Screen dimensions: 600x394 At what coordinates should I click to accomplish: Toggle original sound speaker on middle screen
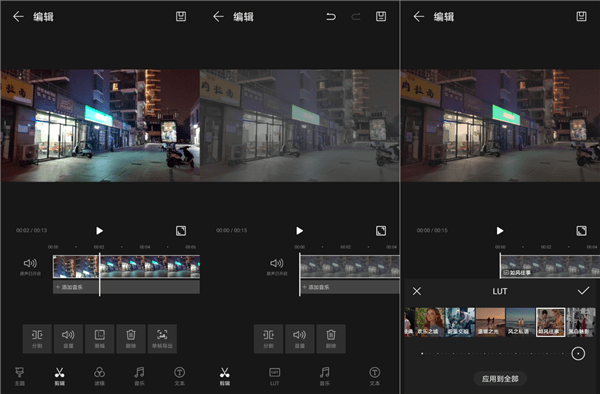pos(277,263)
